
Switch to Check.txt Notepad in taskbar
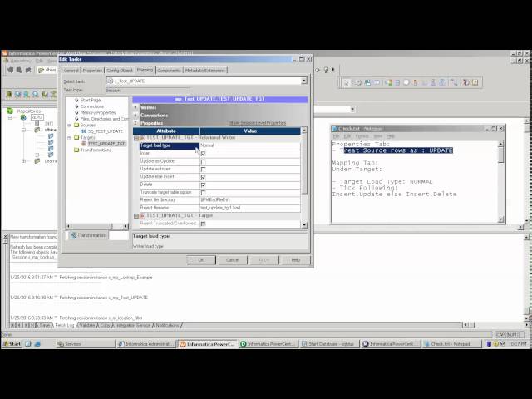click(x=452, y=344)
